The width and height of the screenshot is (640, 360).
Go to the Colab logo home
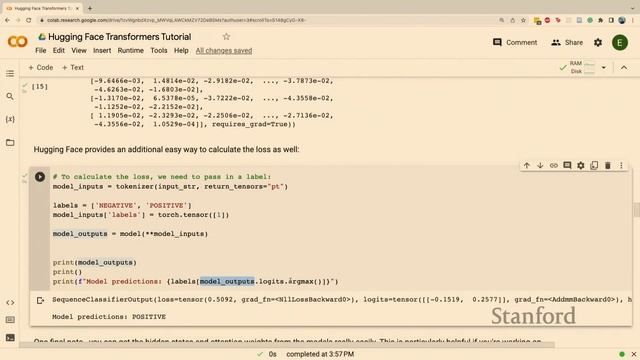pyautogui.click(x=18, y=42)
